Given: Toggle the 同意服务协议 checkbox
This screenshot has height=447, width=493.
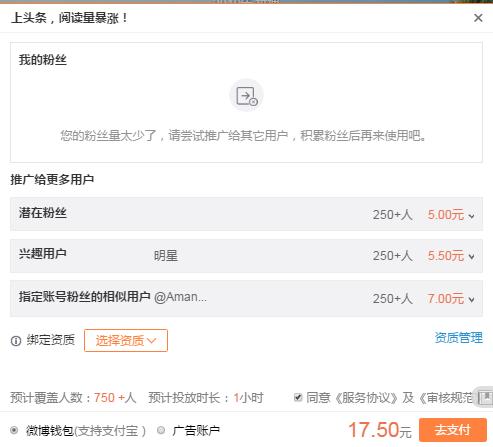Looking at the screenshot, I should [x=298, y=397].
